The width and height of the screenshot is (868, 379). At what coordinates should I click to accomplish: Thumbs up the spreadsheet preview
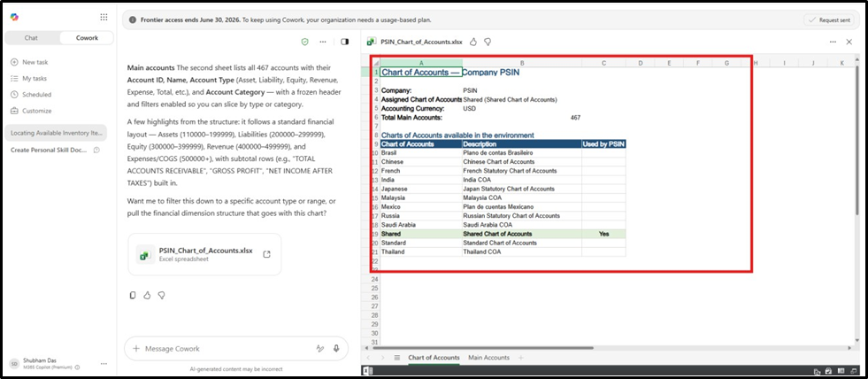pos(473,42)
